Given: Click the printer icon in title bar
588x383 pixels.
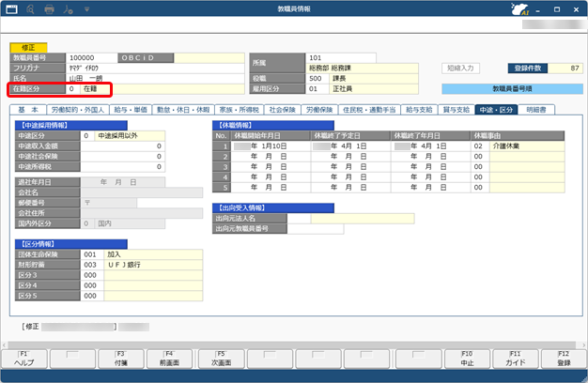Looking at the screenshot, I should click(49, 9).
